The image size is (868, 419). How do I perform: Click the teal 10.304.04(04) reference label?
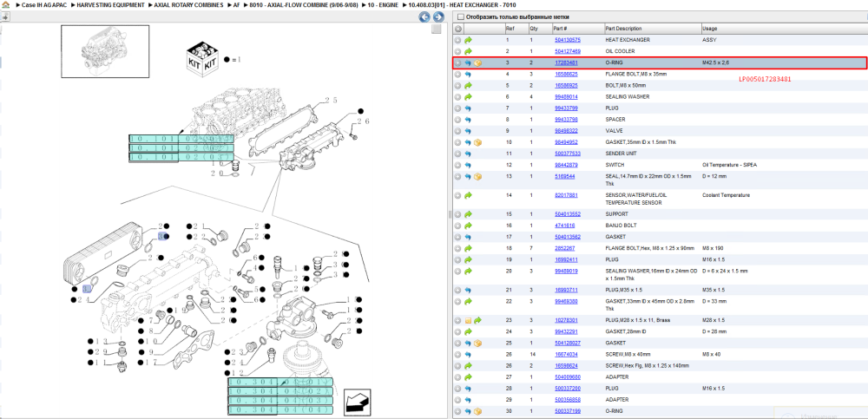280,410
